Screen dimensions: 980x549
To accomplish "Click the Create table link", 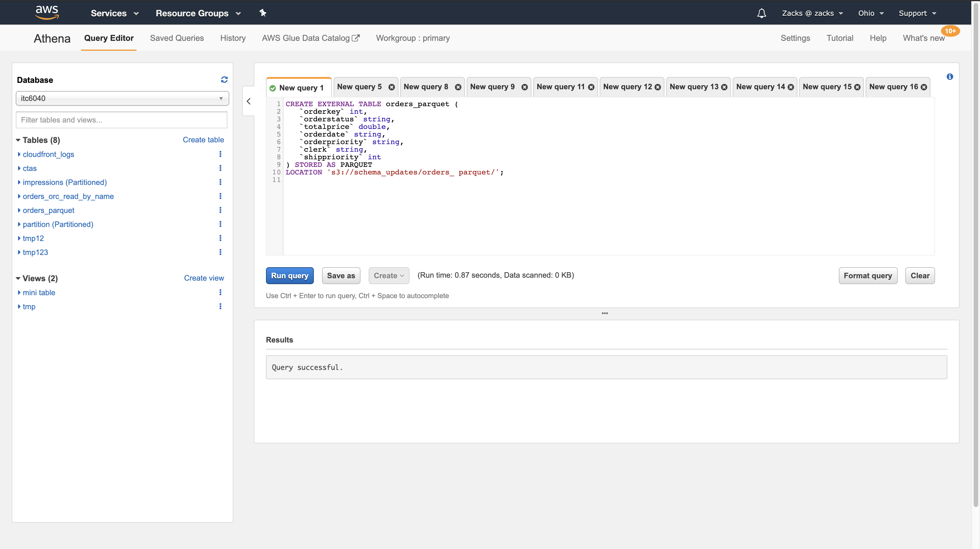I will pos(203,140).
